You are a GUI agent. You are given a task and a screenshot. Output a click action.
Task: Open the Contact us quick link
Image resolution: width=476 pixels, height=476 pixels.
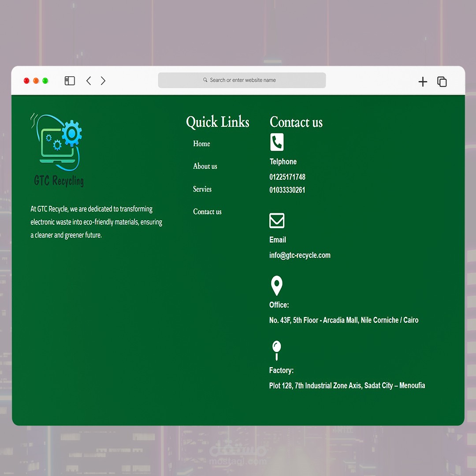(207, 212)
